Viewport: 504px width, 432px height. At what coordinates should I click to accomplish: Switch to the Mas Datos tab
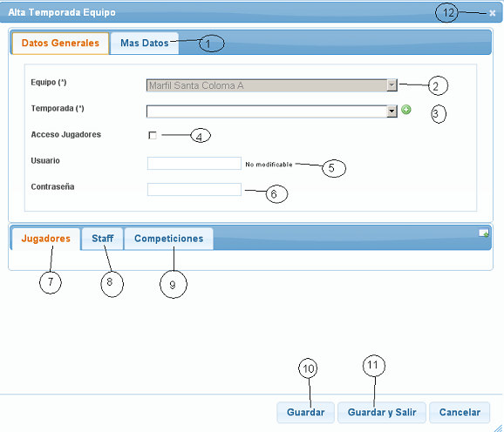145,43
